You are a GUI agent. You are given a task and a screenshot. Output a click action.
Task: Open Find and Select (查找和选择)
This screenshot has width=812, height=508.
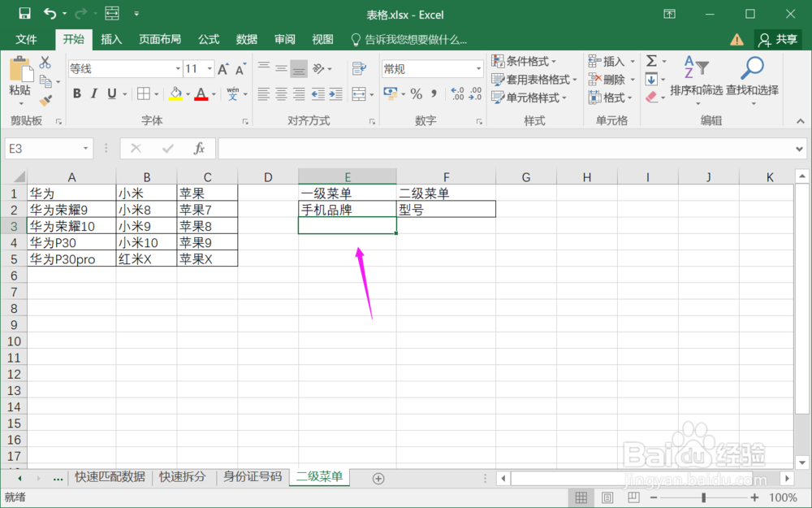click(x=752, y=80)
